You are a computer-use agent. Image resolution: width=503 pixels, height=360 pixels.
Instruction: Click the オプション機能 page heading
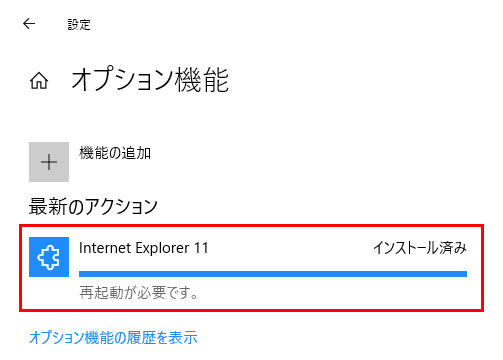(x=150, y=80)
